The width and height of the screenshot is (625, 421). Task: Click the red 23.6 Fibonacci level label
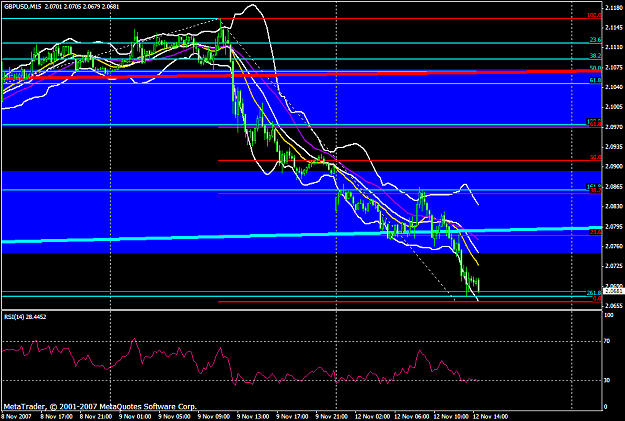click(x=595, y=232)
